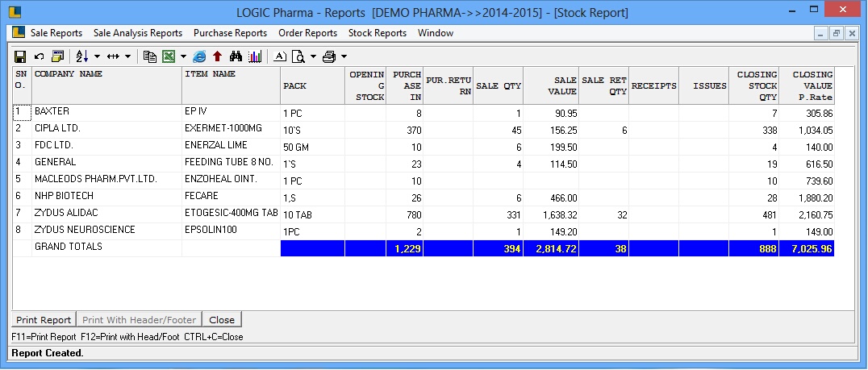This screenshot has width=868, height=370.
Task: Select the BAXTER company cell
Action: (106, 112)
